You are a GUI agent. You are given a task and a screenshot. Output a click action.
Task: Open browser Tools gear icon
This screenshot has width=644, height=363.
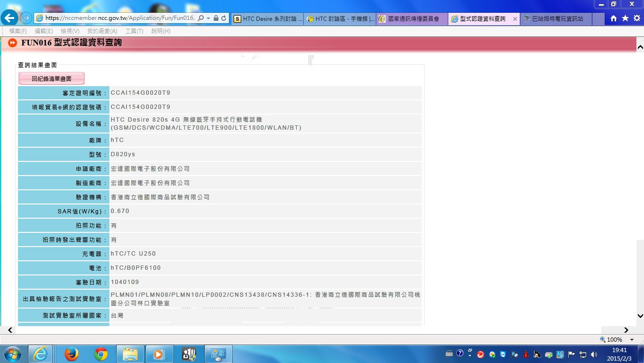(x=636, y=18)
